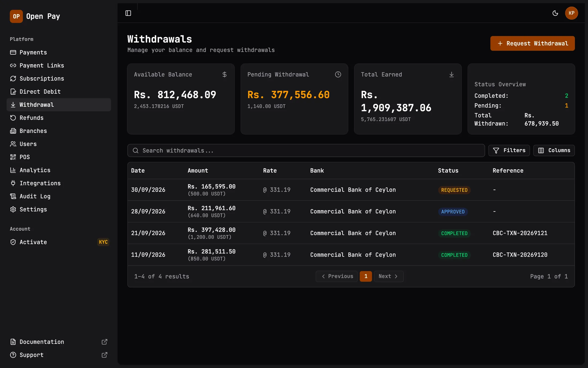Image resolution: width=588 pixels, height=368 pixels.
Task: Click the dollar icon on Available Balance
Action: [x=225, y=74]
